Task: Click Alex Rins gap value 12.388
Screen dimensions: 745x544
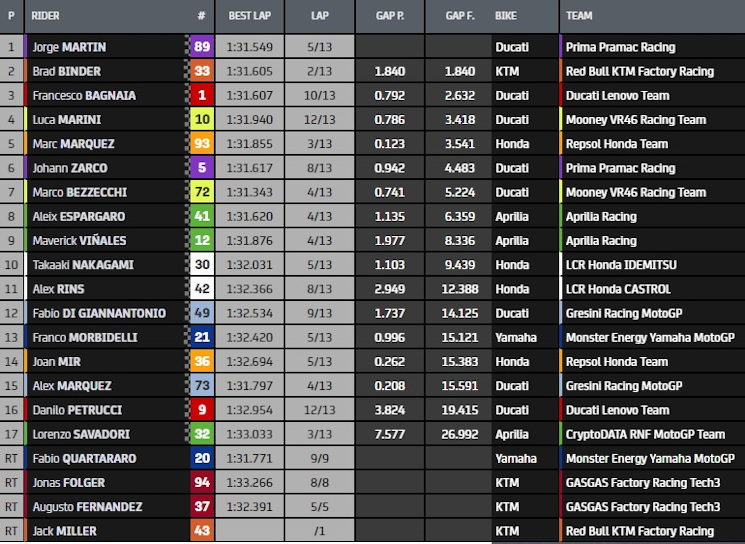Action: (459, 289)
